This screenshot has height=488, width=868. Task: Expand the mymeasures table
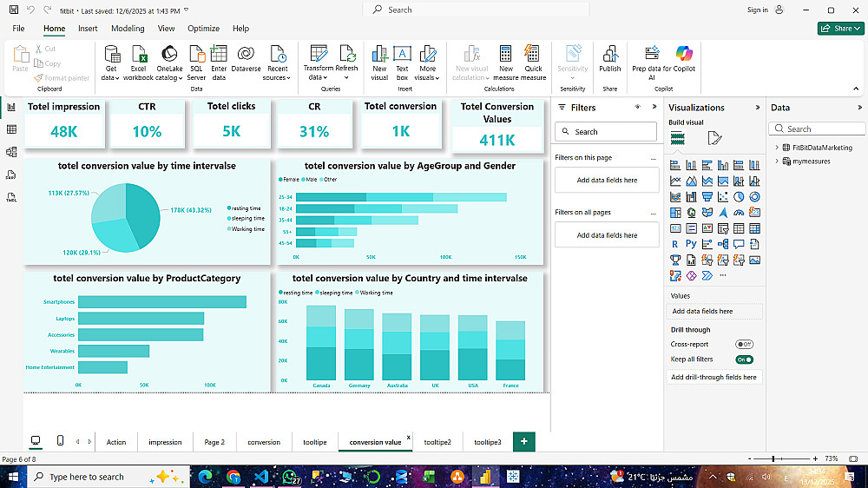point(776,161)
